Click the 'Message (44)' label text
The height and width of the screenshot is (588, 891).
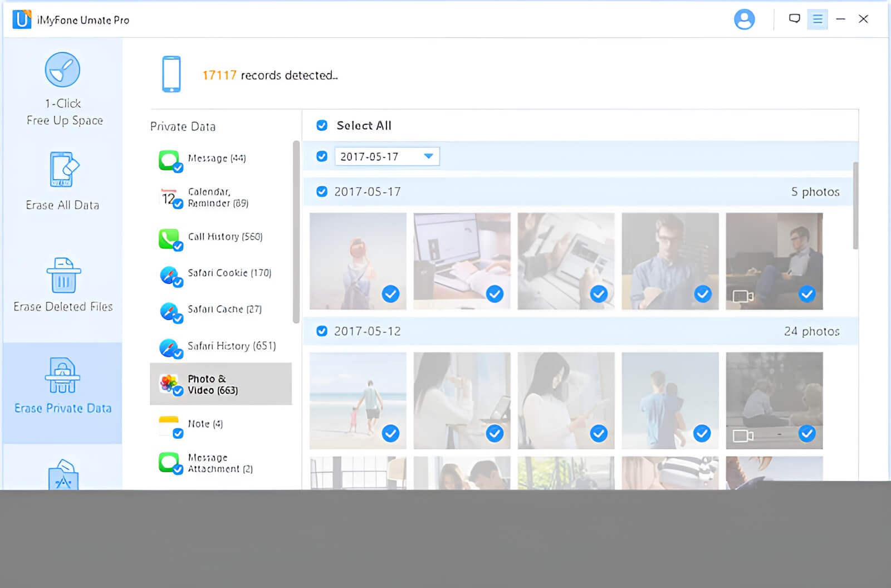[217, 158]
